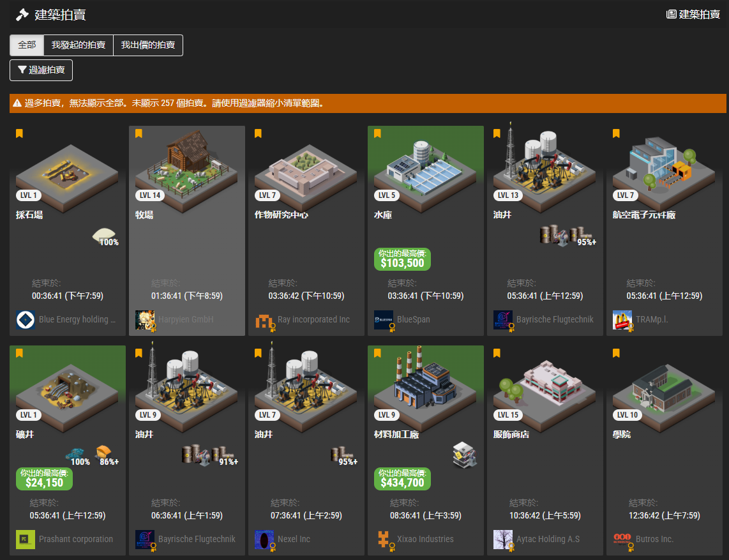Click the Butros Inc. company logo

click(x=622, y=539)
